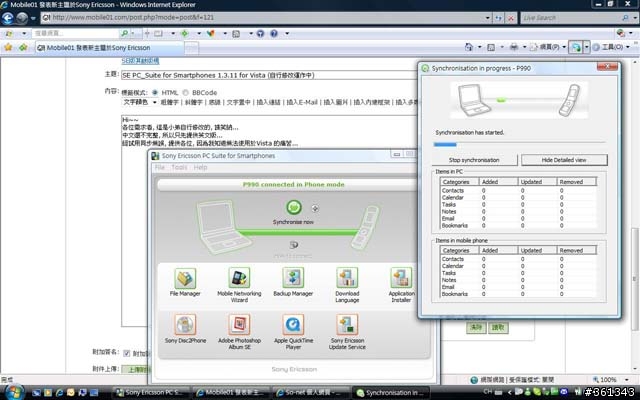
Task: Open the File menu in PC Suite
Action: coord(160,167)
